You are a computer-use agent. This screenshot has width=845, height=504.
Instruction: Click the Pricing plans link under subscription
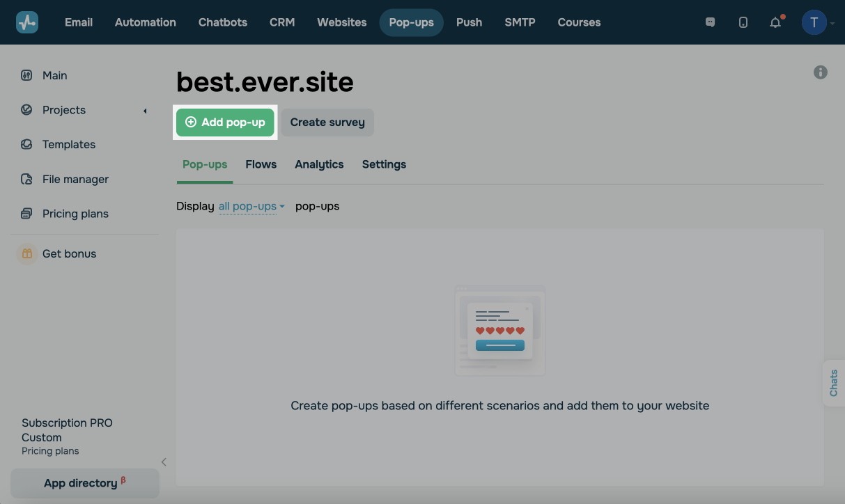click(x=50, y=451)
